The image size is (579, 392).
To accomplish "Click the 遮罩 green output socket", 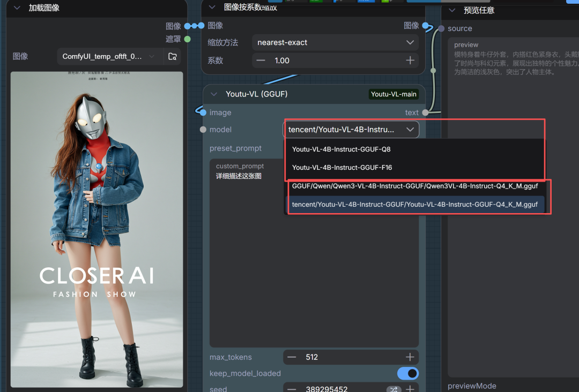I will 188,39.
